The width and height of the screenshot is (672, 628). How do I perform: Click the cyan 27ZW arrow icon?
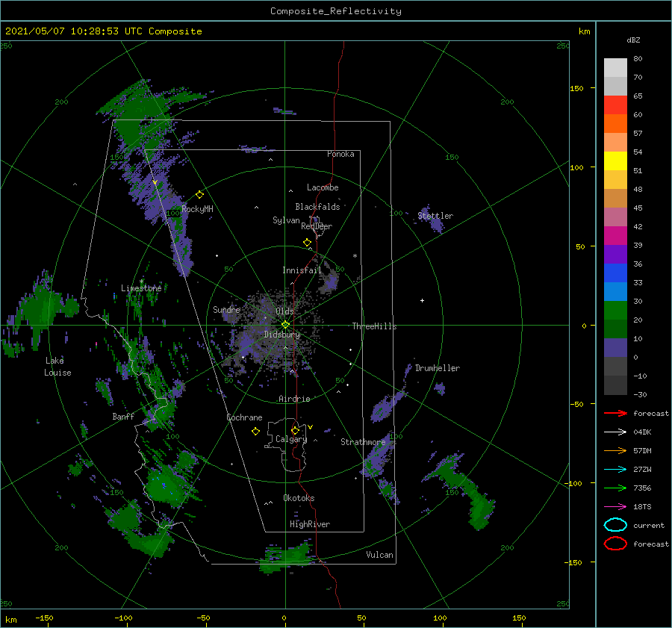[x=615, y=470]
